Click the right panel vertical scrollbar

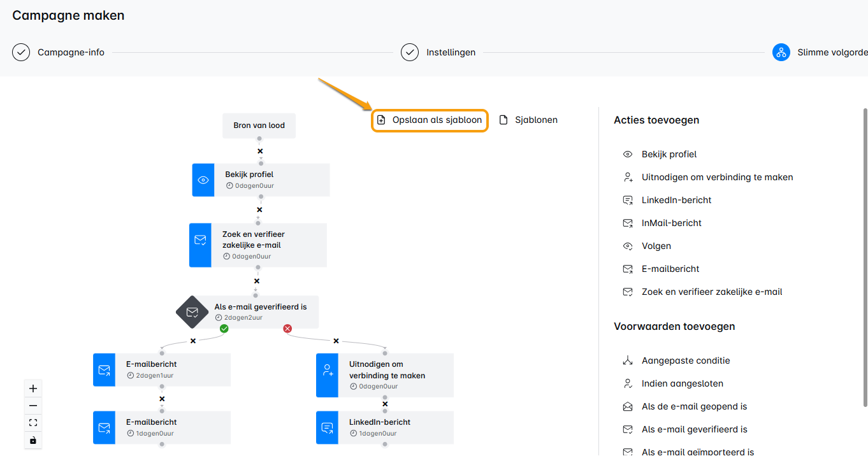[x=864, y=255]
